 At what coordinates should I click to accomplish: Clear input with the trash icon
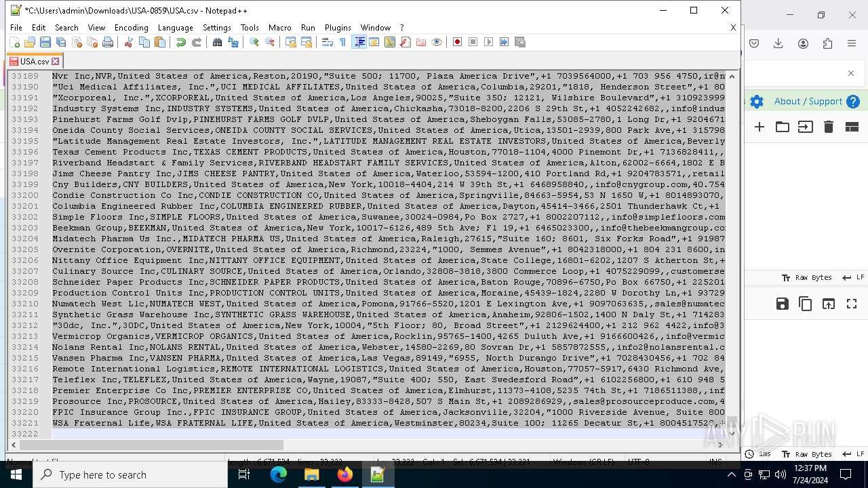coord(829,127)
